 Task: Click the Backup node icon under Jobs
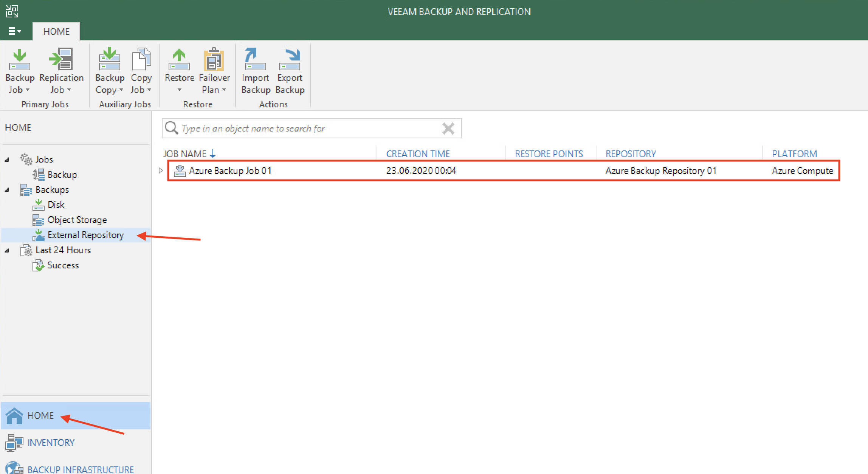click(x=38, y=174)
